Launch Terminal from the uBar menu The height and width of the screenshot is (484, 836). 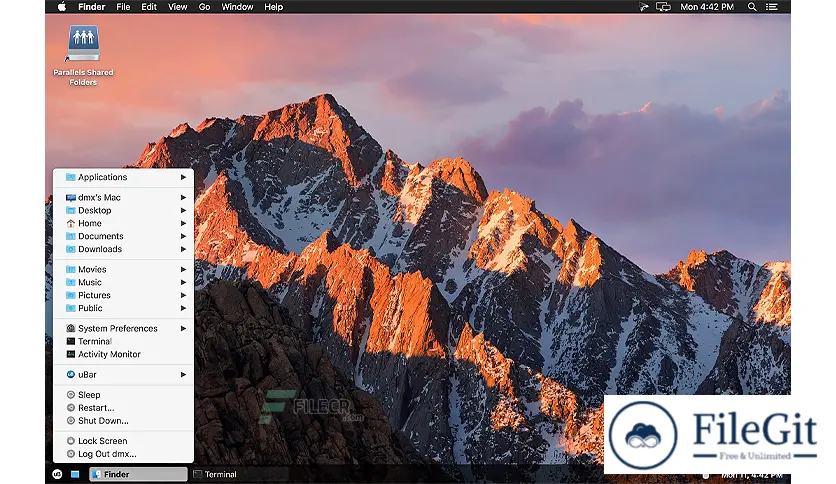(95, 341)
